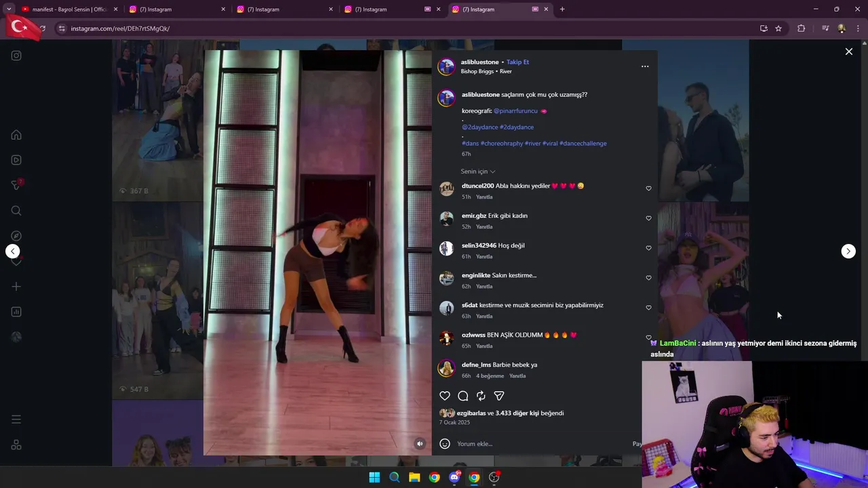Open the #dancechallenge hashtag

click(583, 144)
